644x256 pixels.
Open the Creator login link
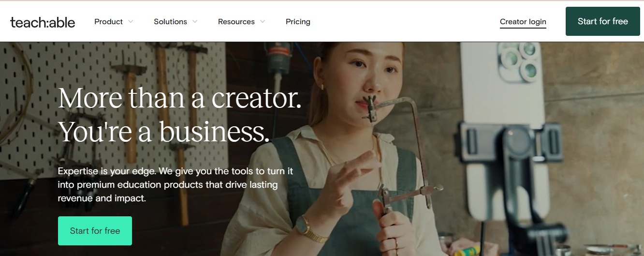[523, 22]
